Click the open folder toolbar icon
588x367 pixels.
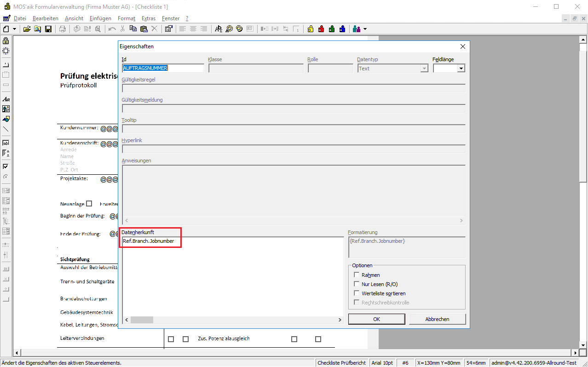[27, 29]
